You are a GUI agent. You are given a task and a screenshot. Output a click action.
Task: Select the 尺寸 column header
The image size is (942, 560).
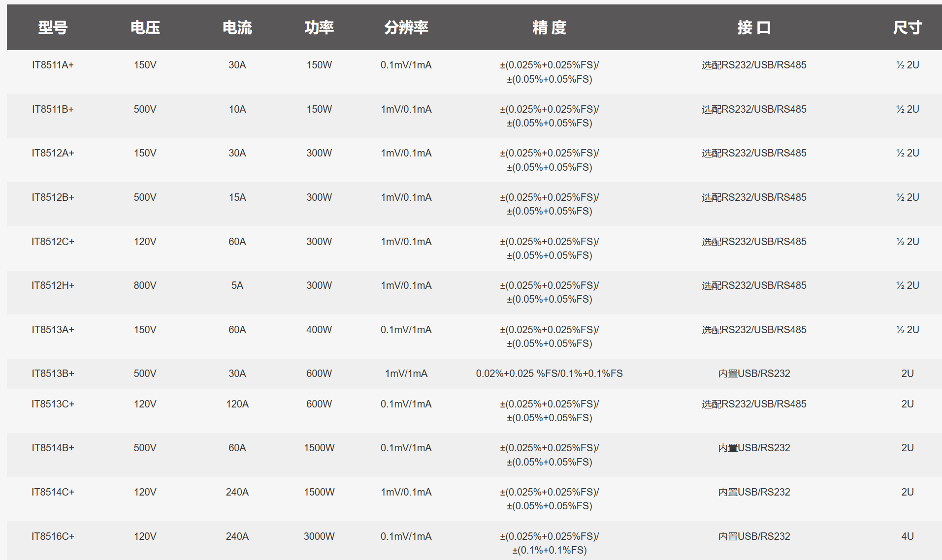(907, 28)
